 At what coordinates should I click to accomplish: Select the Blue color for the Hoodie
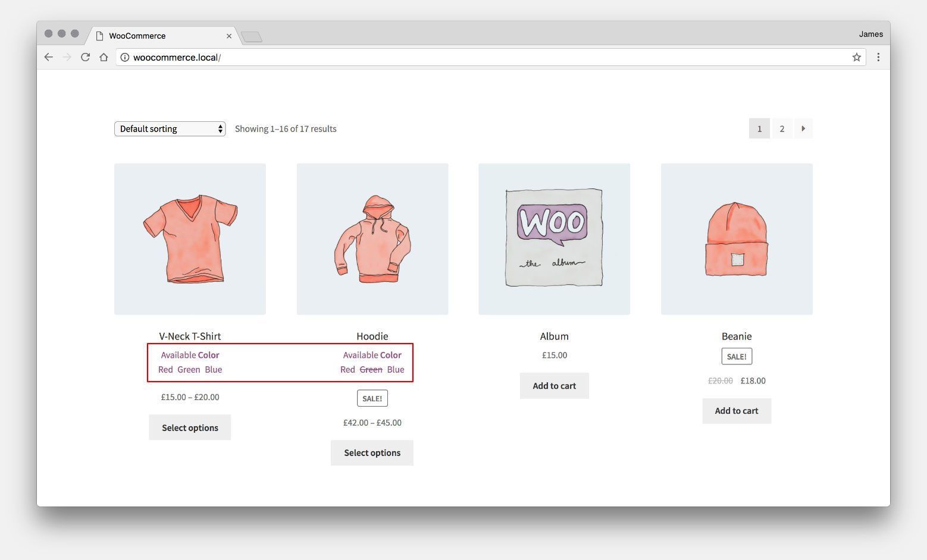[x=396, y=369]
